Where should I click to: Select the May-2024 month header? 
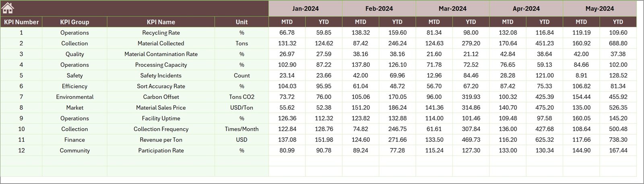pyautogui.click(x=599, y=8)
